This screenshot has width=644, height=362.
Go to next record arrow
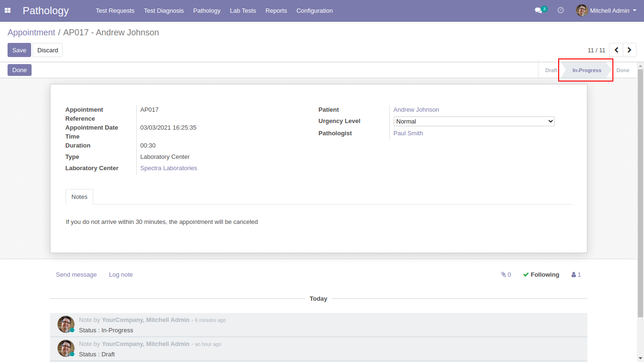(629, 50)
